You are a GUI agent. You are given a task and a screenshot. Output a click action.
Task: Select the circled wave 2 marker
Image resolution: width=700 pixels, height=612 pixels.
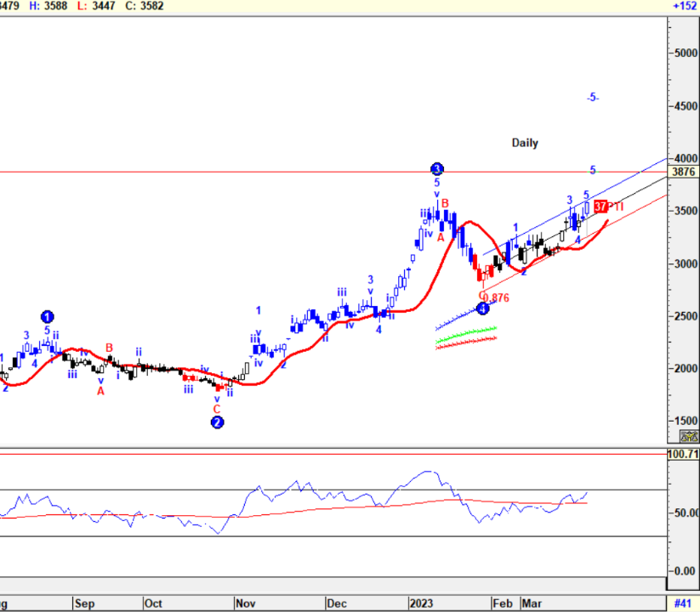coord(217,422)
